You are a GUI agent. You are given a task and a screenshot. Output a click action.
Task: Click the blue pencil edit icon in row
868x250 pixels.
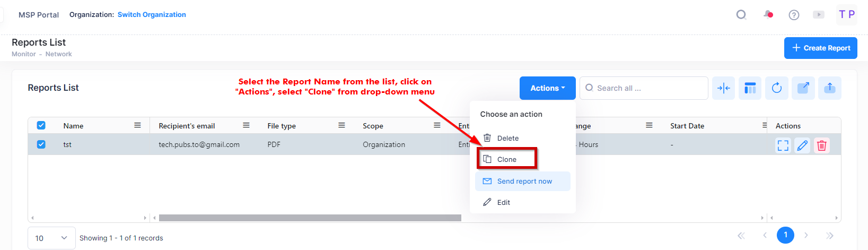click(x=803, y=145)
